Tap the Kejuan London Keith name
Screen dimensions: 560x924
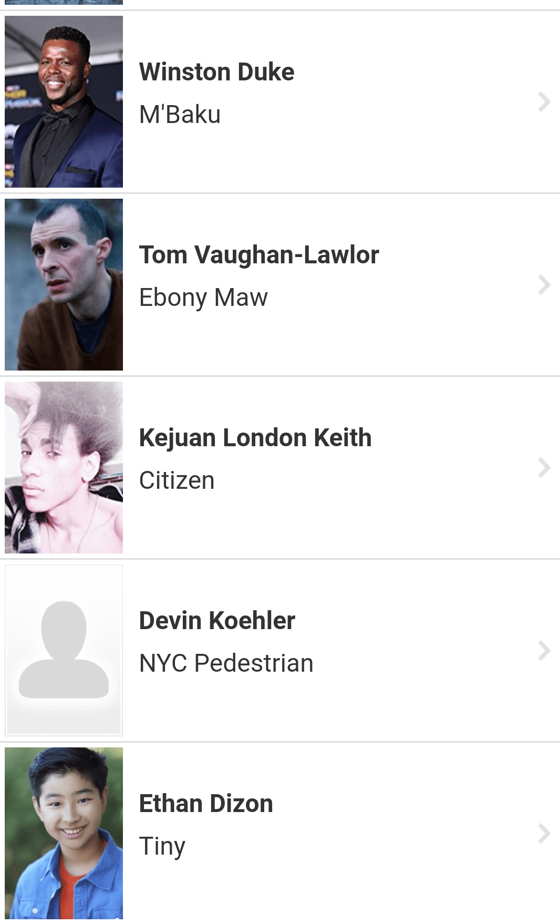click(x=255, y=438)
